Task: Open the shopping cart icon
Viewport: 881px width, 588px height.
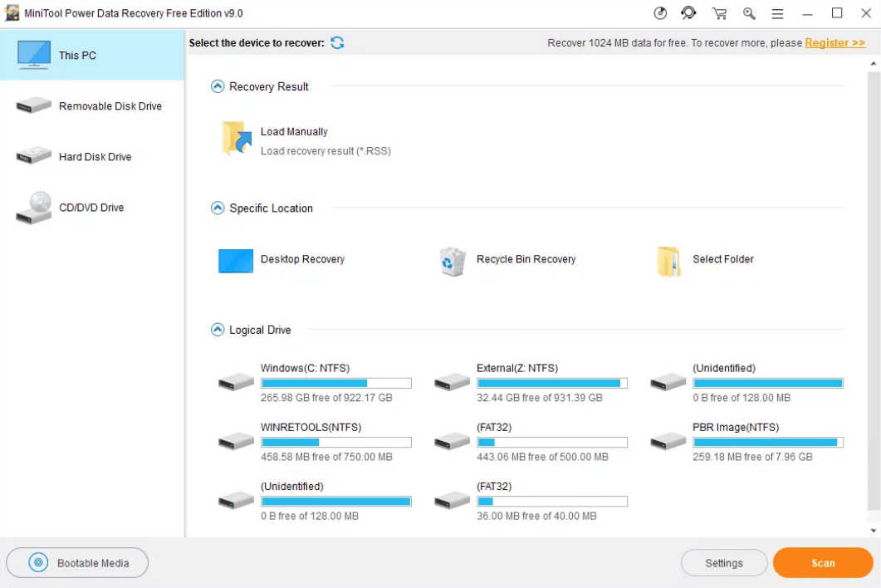Action: (719, 13)
